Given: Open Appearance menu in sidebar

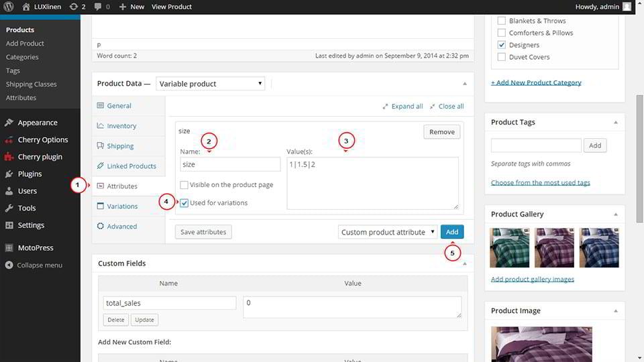Looking at the screenshot, I should click(x=37, y=123).
